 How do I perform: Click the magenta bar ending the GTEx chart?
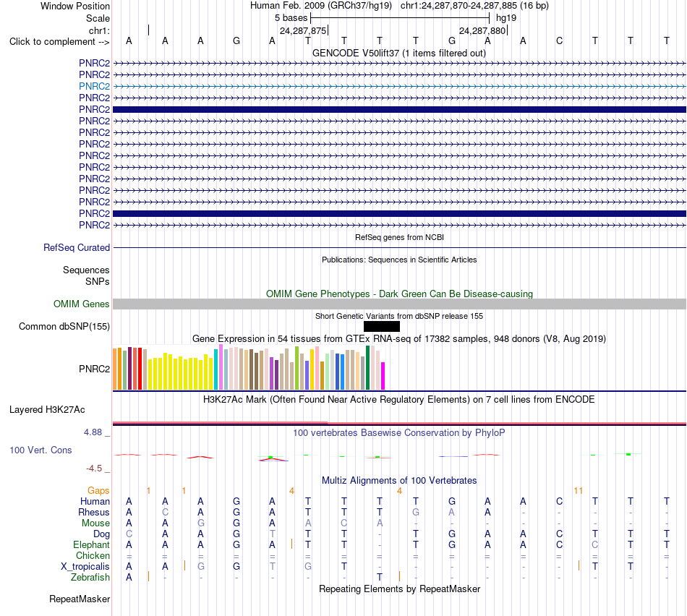pos(383,376)
